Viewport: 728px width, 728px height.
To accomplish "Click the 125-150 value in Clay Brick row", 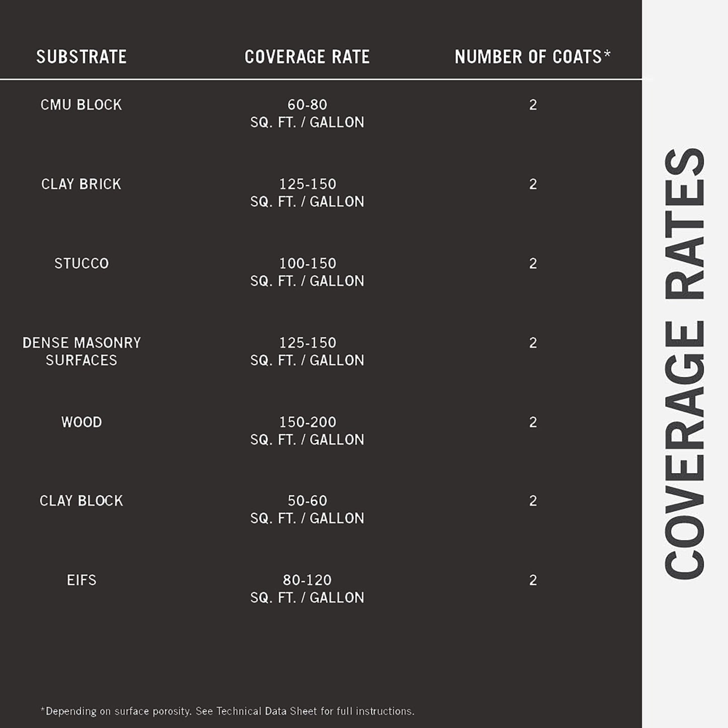I will click(307, 184).
